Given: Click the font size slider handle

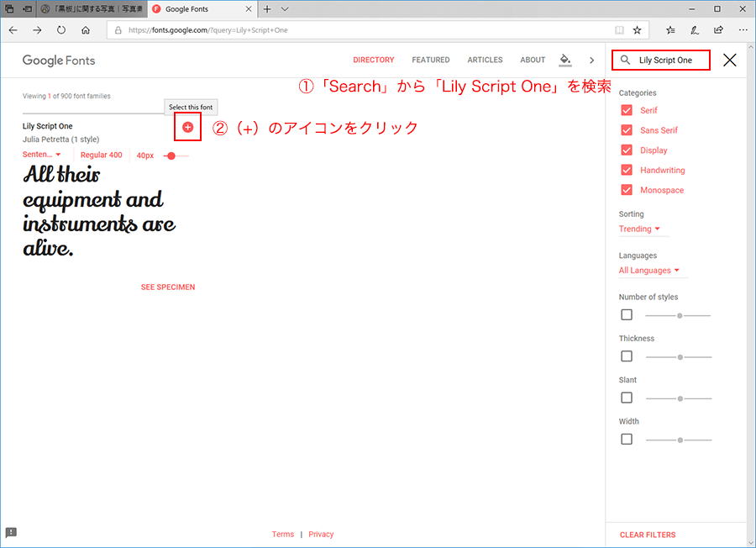Looking at the screenshot, I should click(171, 155).
